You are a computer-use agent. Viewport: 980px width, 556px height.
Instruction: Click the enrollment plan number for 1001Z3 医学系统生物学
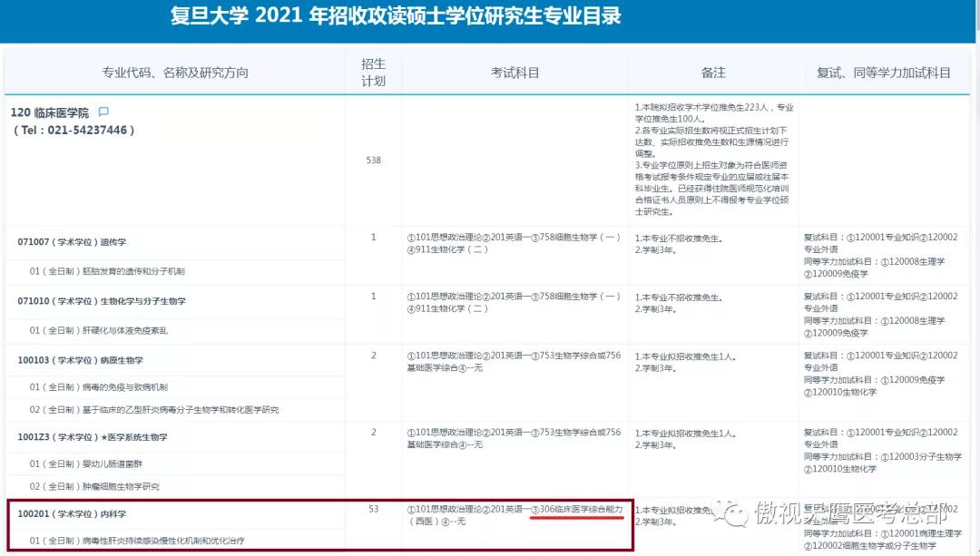[x=373, y=433]
